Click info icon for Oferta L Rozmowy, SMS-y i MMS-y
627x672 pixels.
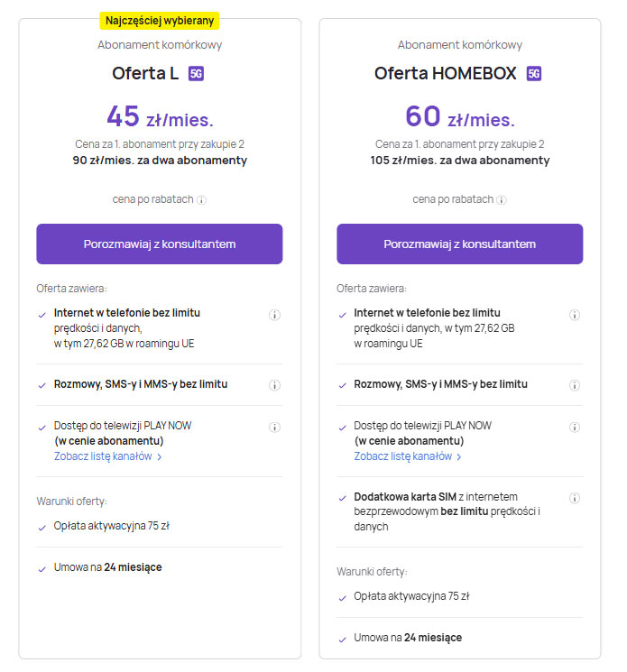click(274, 385)
